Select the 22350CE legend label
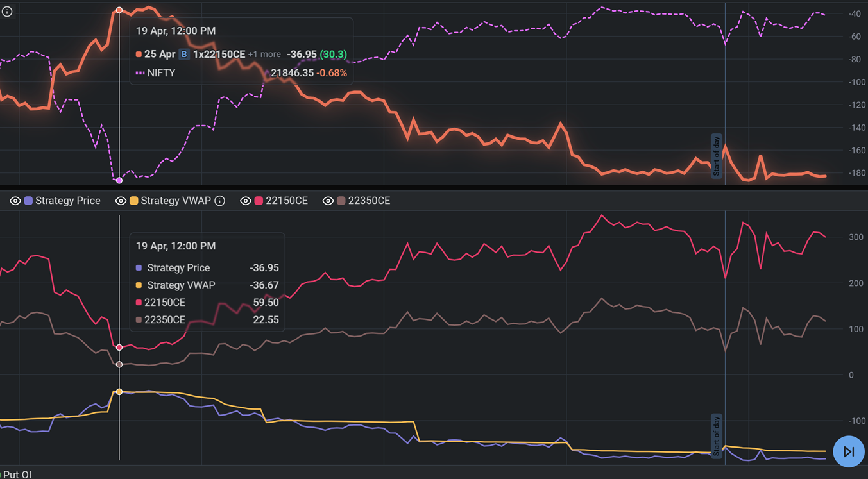The width and height of the screenshot is (868, 479). point(369,201)
